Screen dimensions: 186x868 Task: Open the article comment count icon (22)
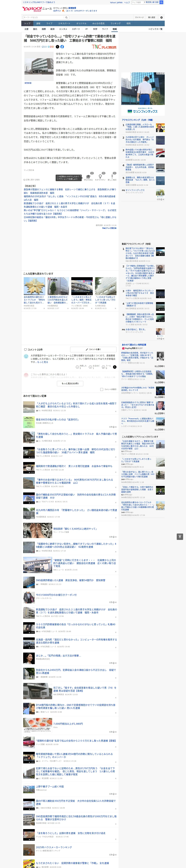[44, 47]
